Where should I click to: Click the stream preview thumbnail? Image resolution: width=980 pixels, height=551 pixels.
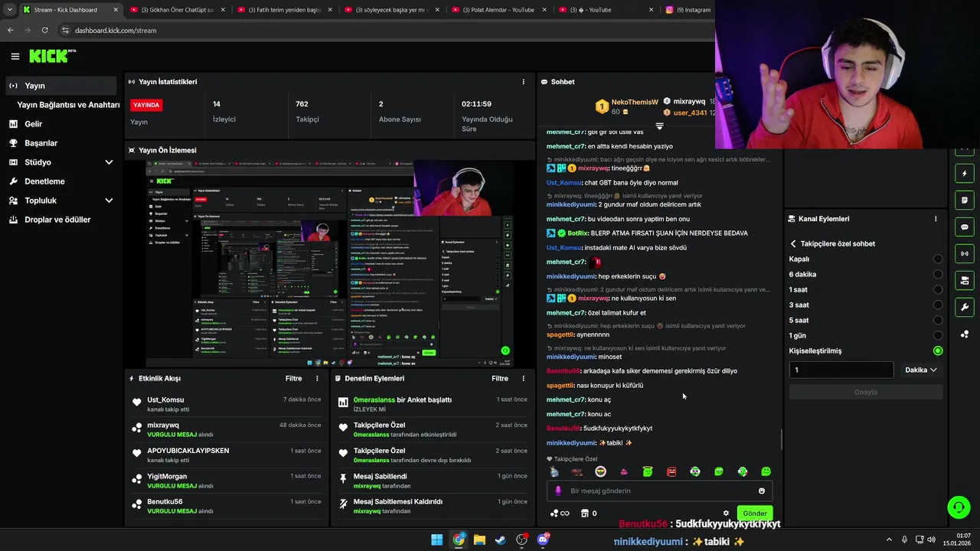pos(329,264)
